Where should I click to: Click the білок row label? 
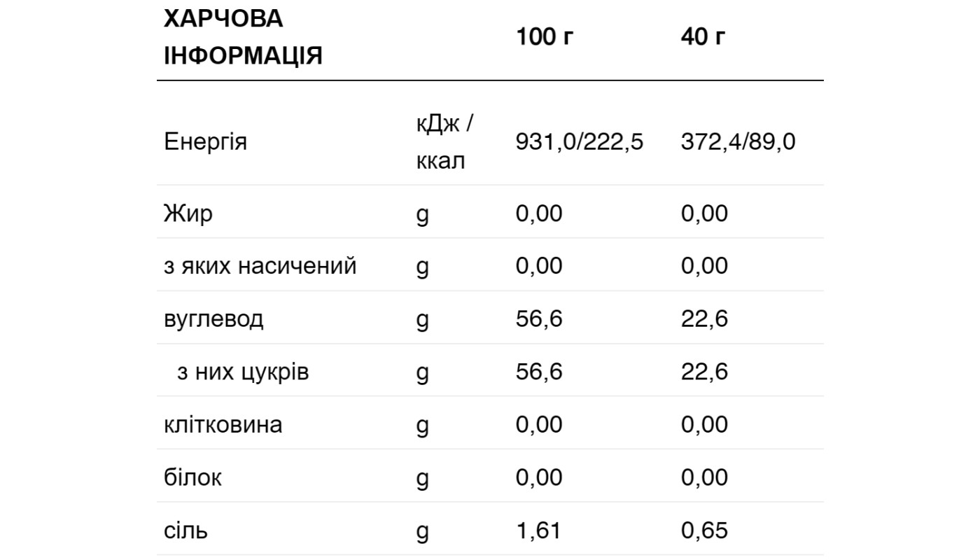[192, 477]
